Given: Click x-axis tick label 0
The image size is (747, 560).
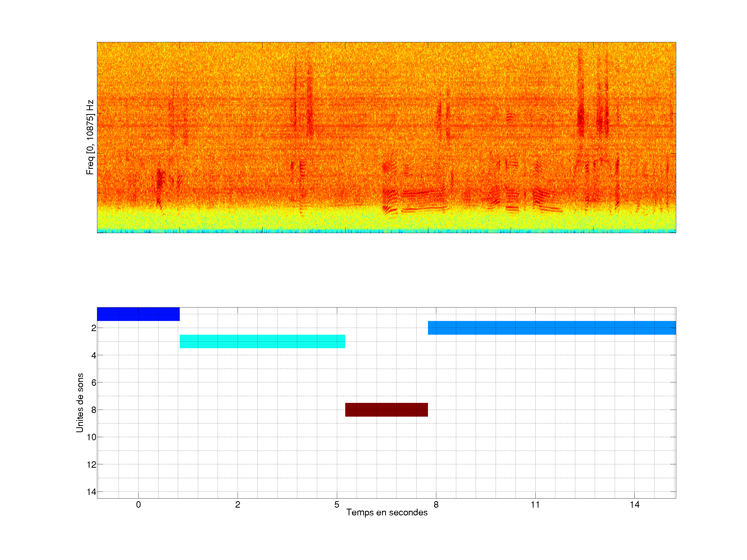Looking at the screenshot, I should tap(138, 505).
